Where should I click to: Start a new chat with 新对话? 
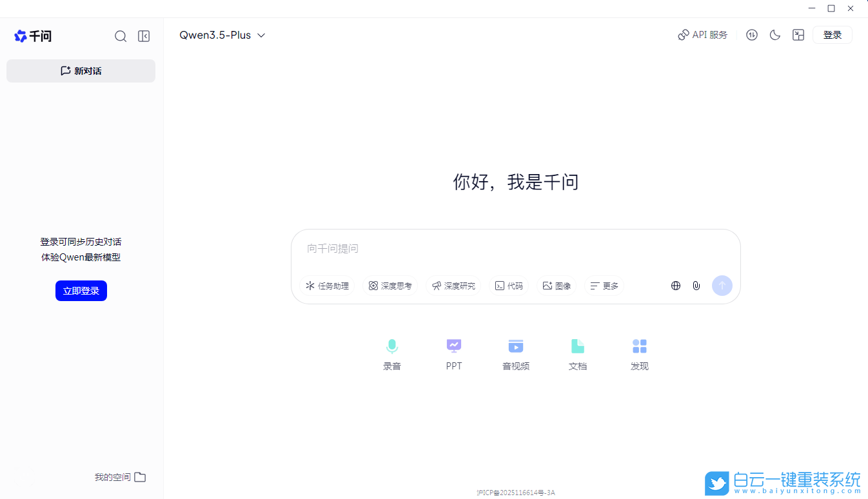(x=81, y=71)
